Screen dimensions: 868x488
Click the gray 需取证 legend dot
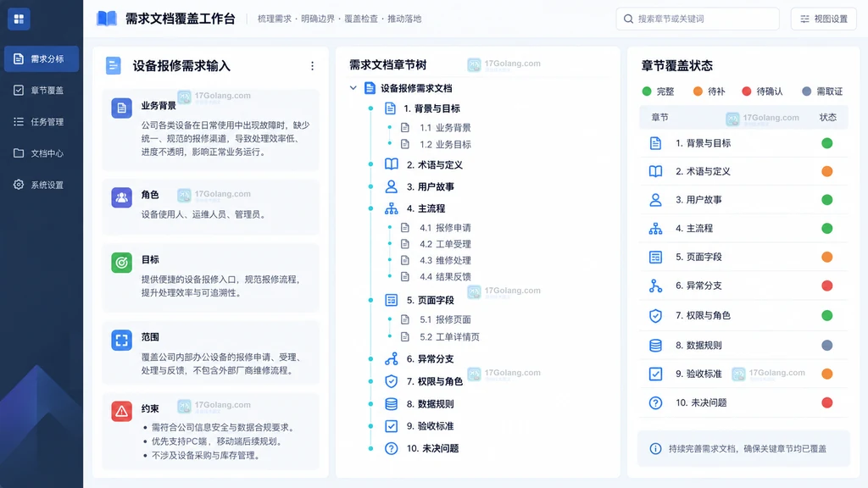[807, 91]
